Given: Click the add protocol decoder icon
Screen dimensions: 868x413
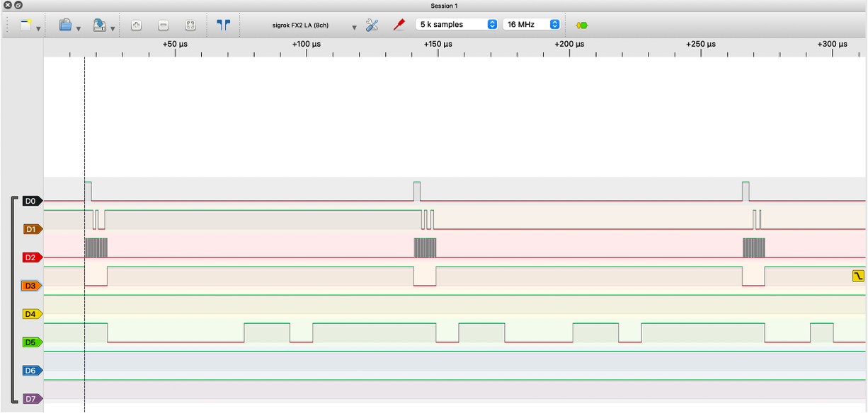Looking at the screenshot, I should click(x=582, y=25).
